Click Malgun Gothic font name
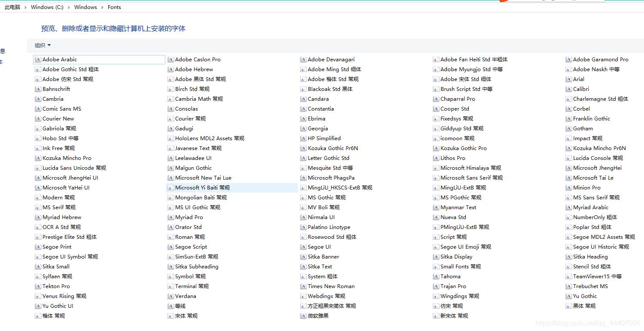Viewport: 644px width, 331px height. 193,168
